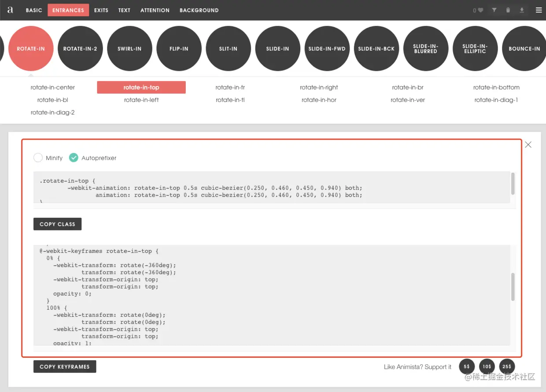
Task: Enable the Minify option
Action: pyautogui.click(x=38, y=158)
